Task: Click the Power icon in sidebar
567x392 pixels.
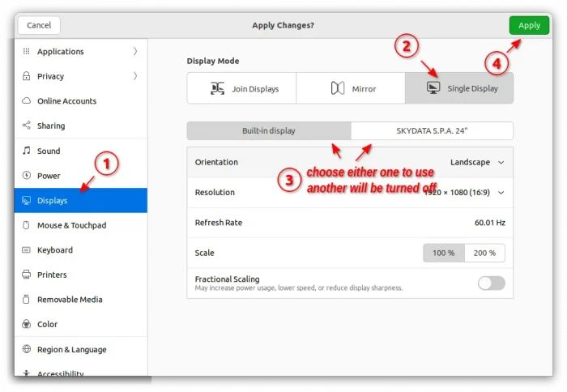Action: click(27, 176)
